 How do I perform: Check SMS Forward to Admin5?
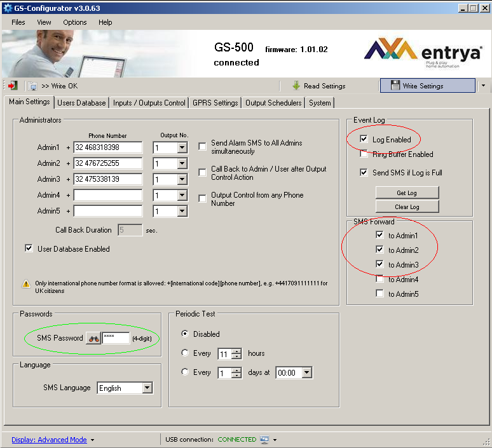379,294
